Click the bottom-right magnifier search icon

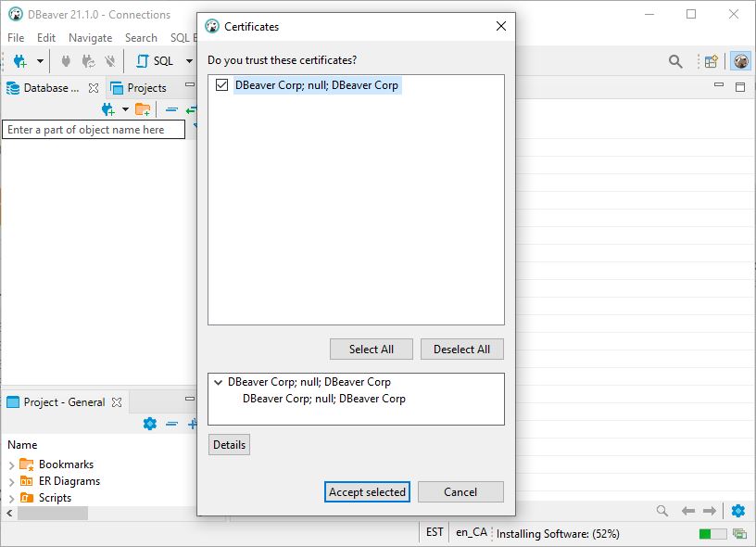662,511
